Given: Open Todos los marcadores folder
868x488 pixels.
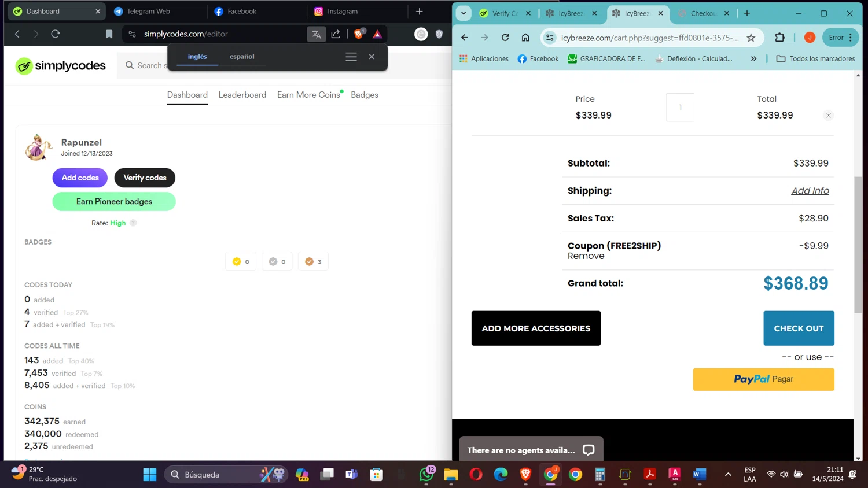Looking at the screenshot, I should 815,58.
